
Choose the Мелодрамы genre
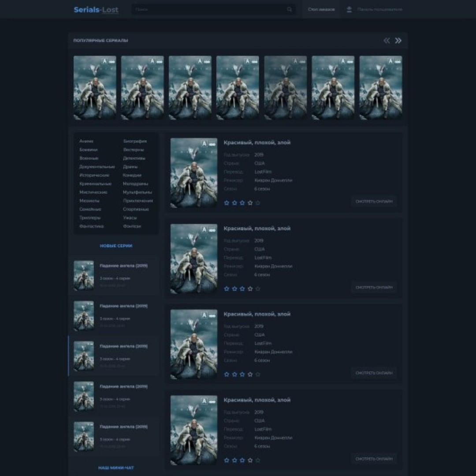click(135, 184)
